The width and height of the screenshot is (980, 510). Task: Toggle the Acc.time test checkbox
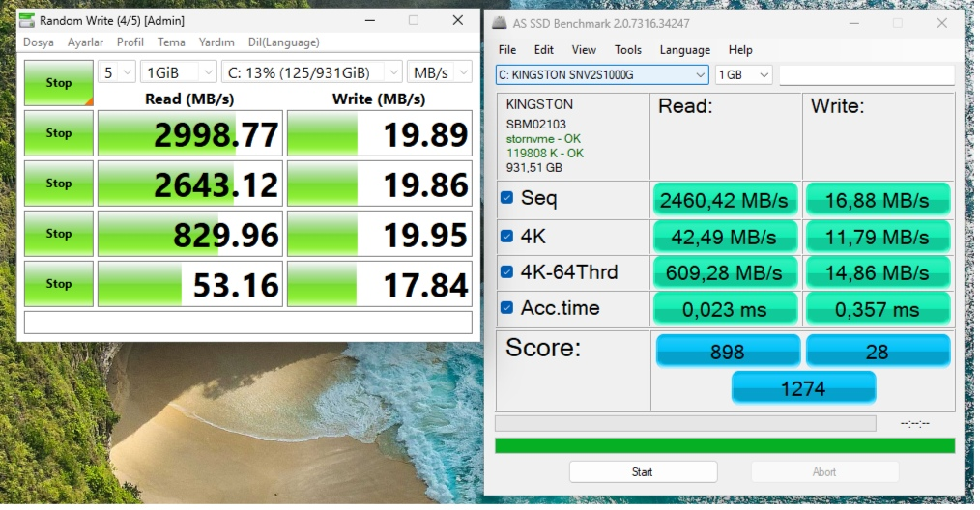point(506,307)
